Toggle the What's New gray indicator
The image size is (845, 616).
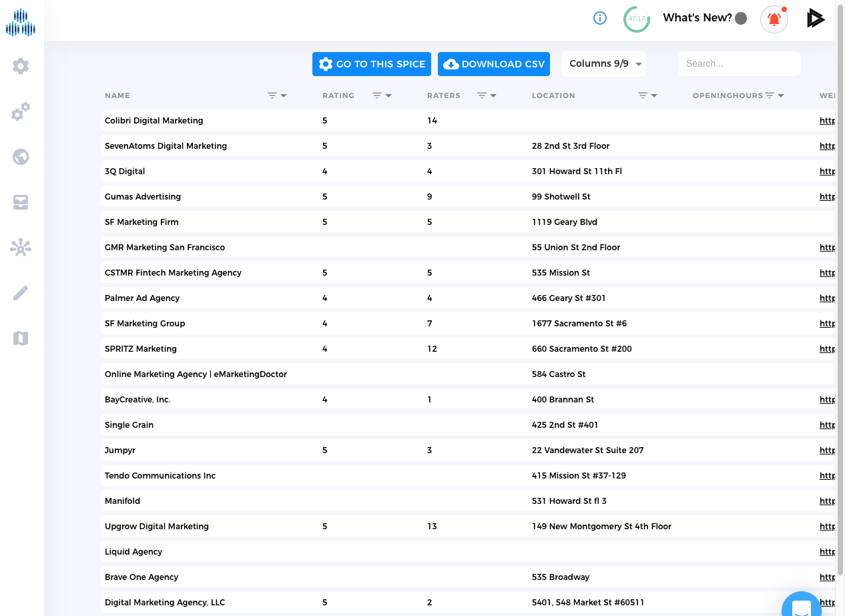741,19
